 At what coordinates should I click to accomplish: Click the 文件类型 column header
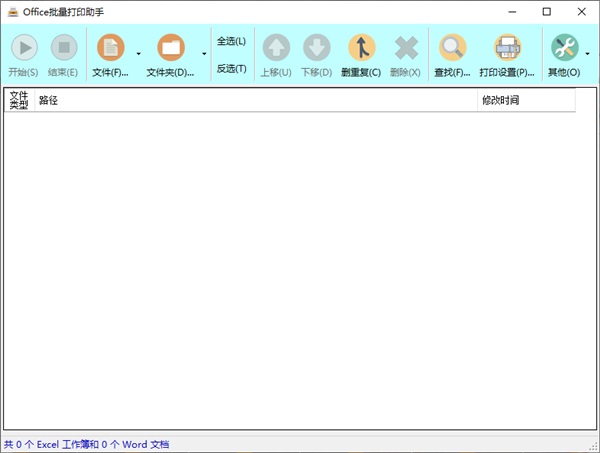click(19, 100)
